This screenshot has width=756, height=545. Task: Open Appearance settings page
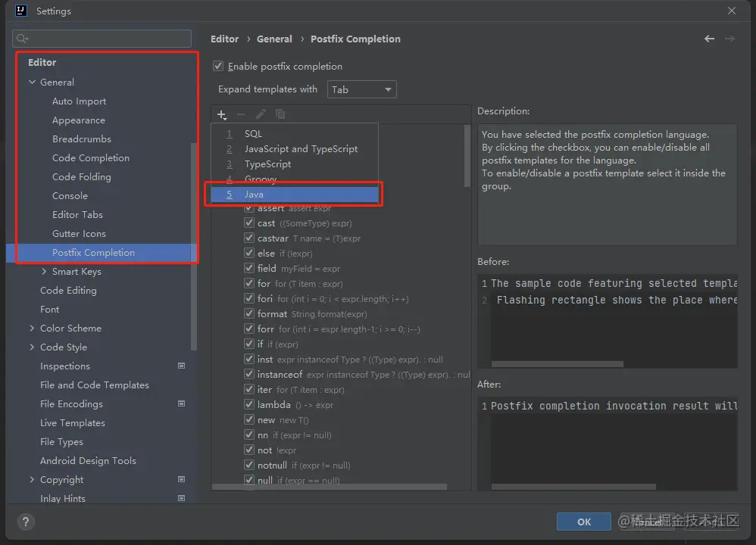(x=79, y=120)
